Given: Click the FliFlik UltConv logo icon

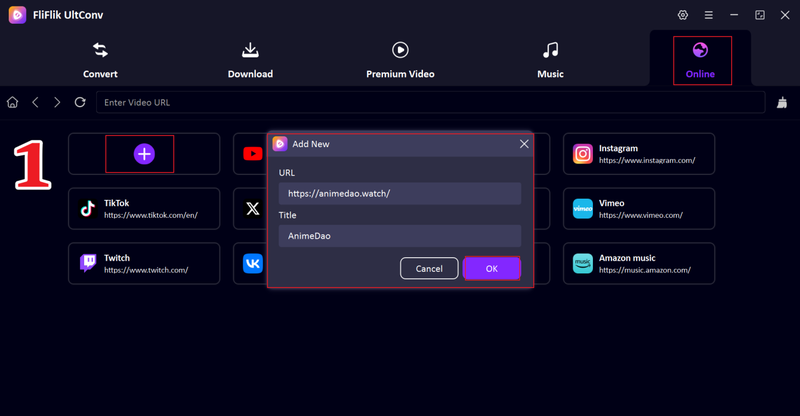Looking at the screenshot, I should click(17, 15).
